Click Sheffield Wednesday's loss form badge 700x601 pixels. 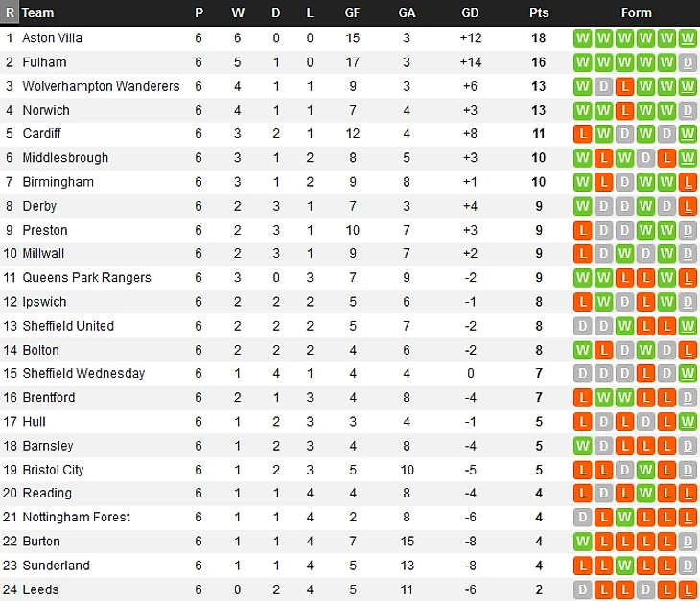pos(645,374)
